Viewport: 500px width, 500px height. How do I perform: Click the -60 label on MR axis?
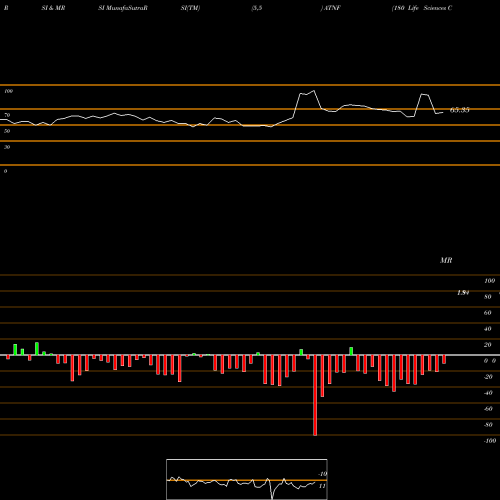[488, 409]
